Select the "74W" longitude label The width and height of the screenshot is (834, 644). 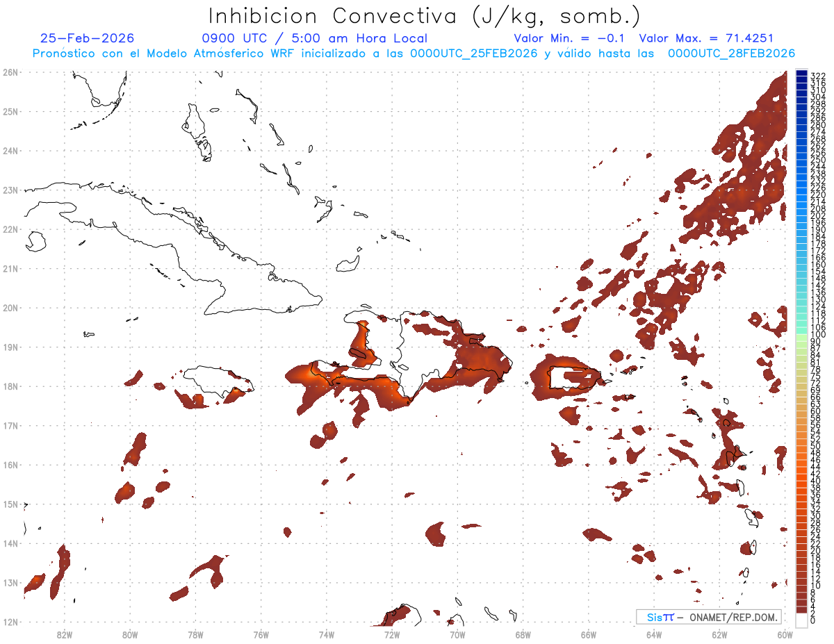tap(327, 634)
